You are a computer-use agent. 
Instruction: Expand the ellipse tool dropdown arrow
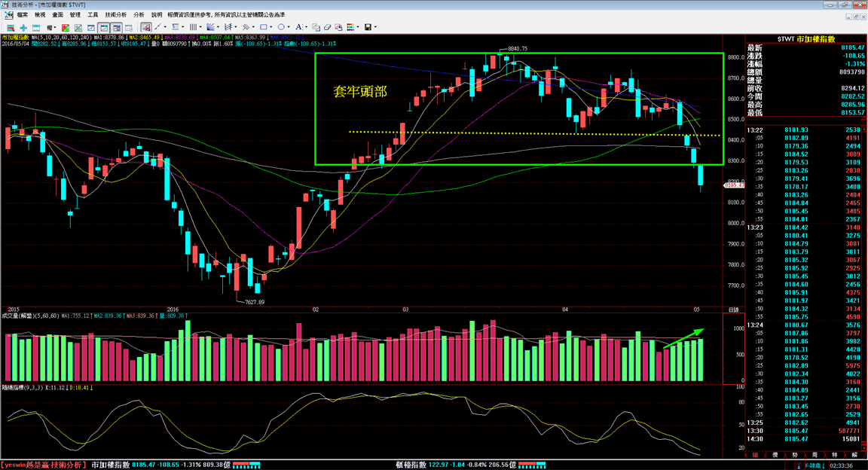pos(289,27)
